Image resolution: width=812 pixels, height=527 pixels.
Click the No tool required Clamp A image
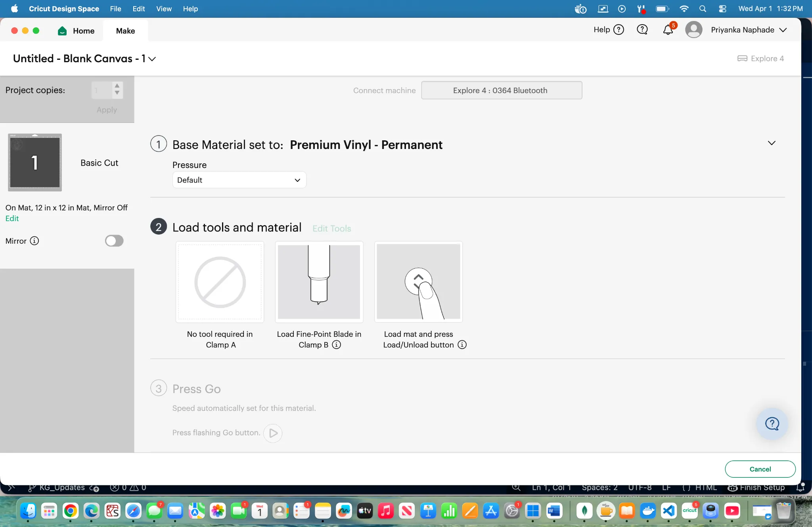pyautogui.click(x=220, y=282)
